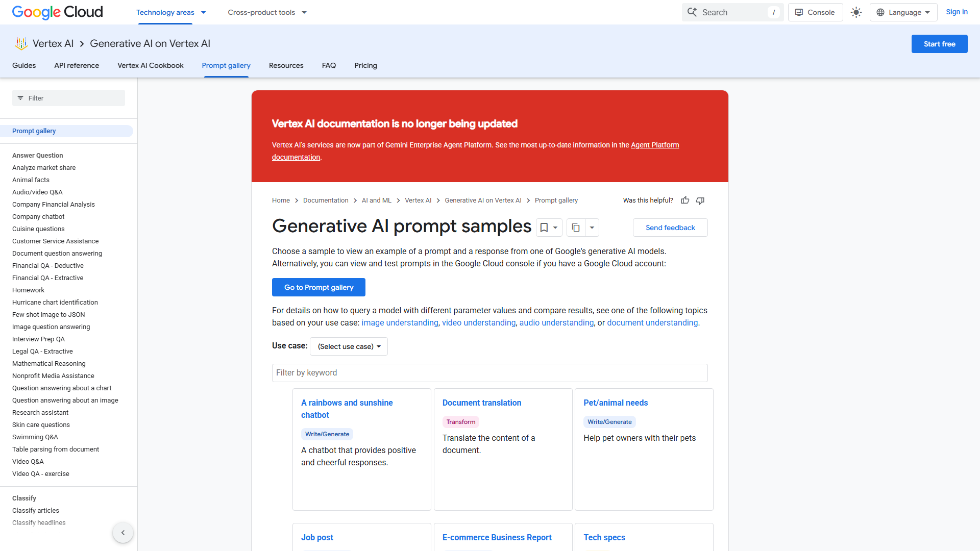Go to Home in the breadcrumb
The width and height of the screenshot is (980, 551).
click(281, 201)
